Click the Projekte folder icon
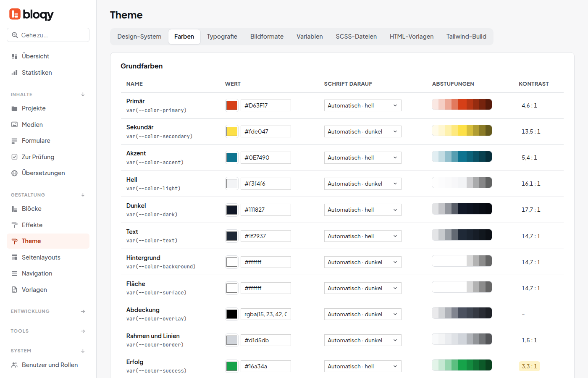The image size is (588, 378). point(14,108)
